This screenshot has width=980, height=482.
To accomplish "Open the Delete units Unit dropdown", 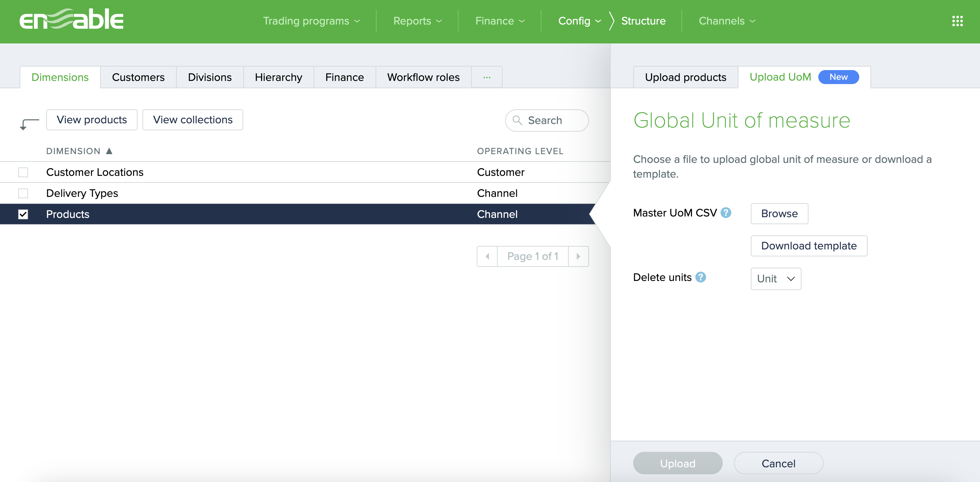I will point(775,278).
